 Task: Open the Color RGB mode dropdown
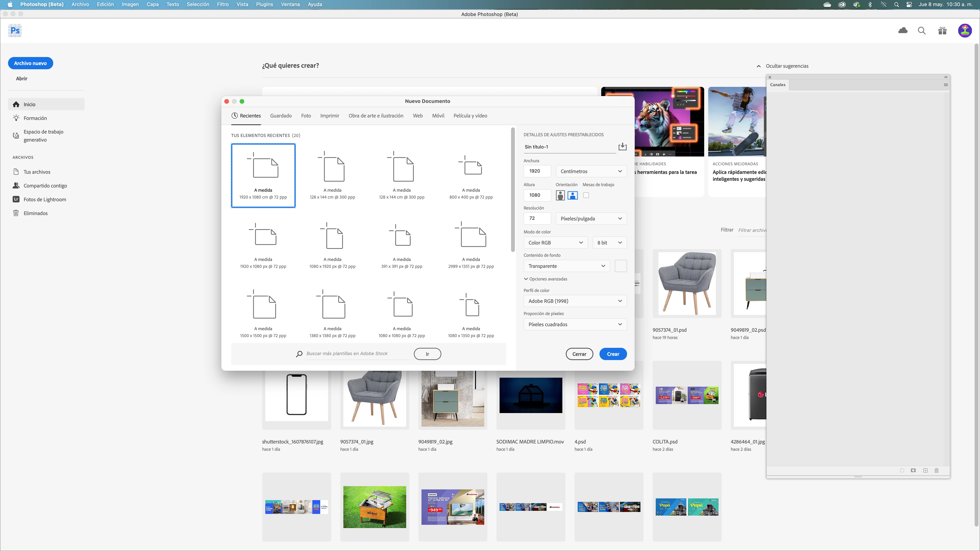point(555,243)
